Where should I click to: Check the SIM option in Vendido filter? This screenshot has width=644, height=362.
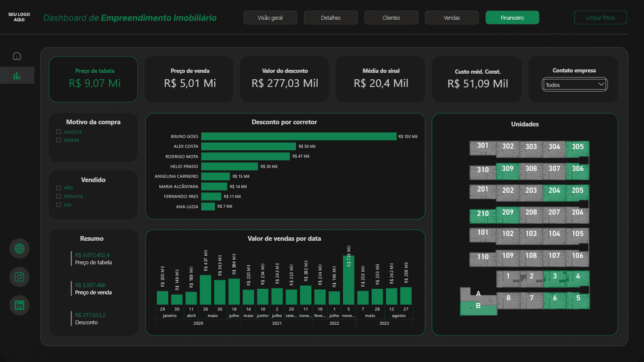tap(58, 205)
